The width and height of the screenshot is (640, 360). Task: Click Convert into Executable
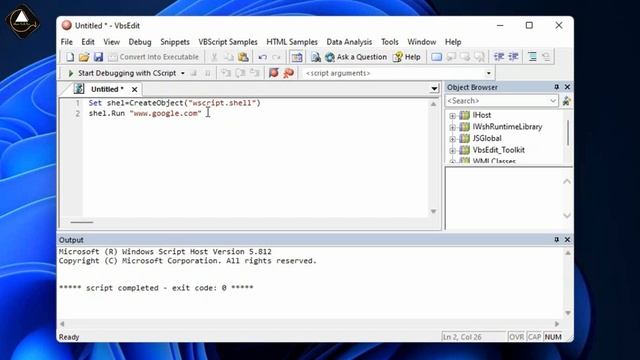click(x=153, y=57)
